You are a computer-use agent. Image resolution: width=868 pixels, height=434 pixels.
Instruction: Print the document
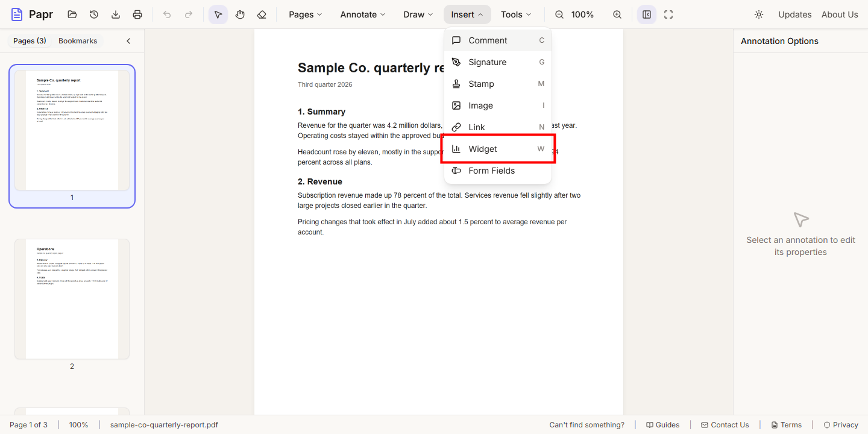[137, 14]
